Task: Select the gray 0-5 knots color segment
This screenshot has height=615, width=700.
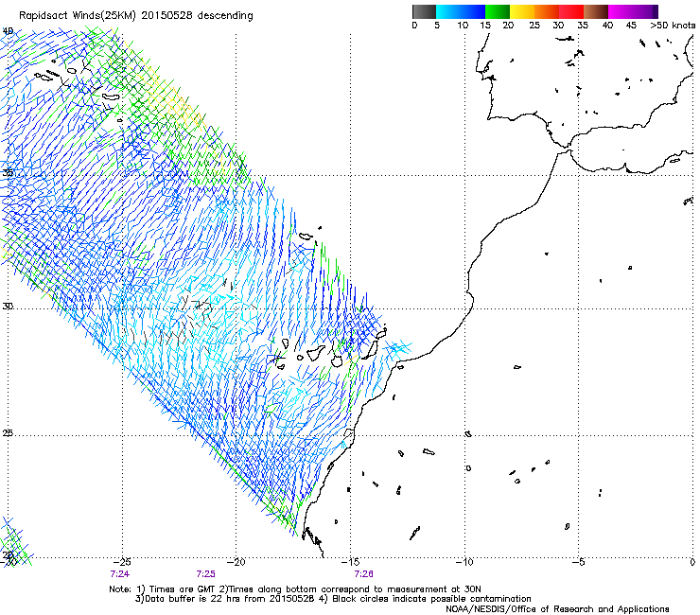Action: click(424, 11)
